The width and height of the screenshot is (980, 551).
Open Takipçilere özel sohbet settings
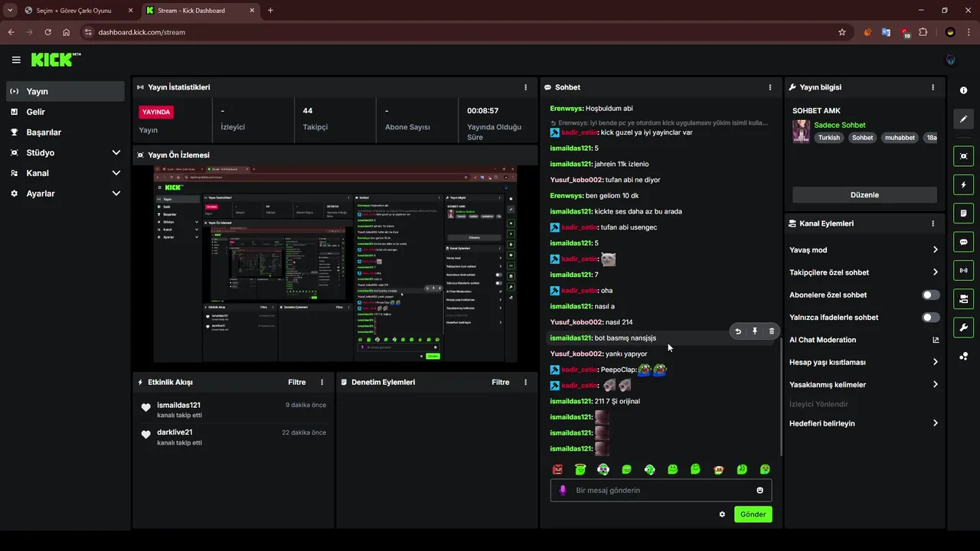[864, 272]
